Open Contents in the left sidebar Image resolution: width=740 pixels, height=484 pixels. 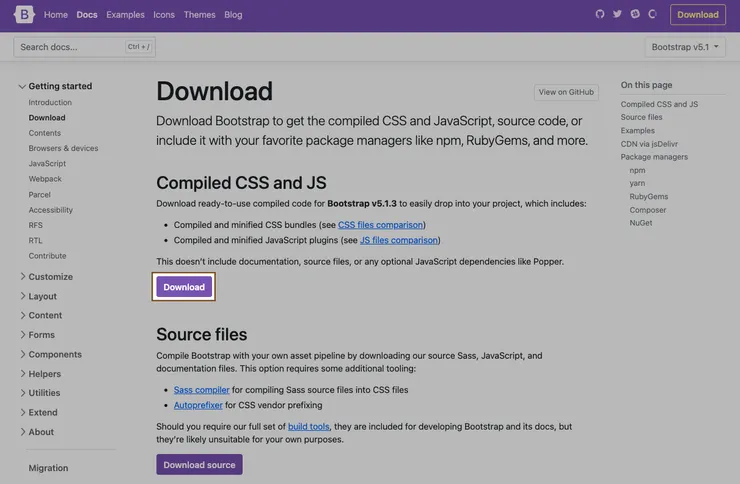44,133
